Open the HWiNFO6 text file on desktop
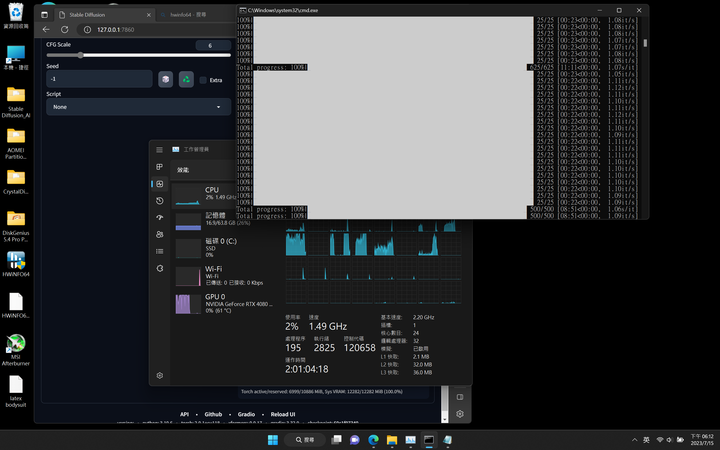720x450 pixels. pyautogui.click(x=16, y=305)
